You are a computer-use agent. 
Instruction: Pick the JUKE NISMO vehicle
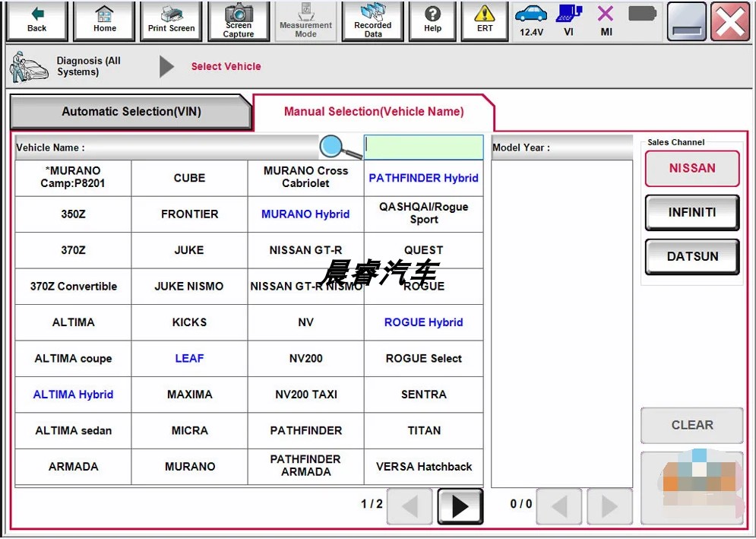(189, 287)
